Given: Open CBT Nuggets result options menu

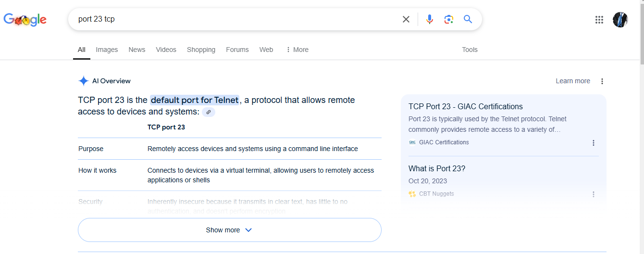Looking at the screenshot, I should [594, 194].
